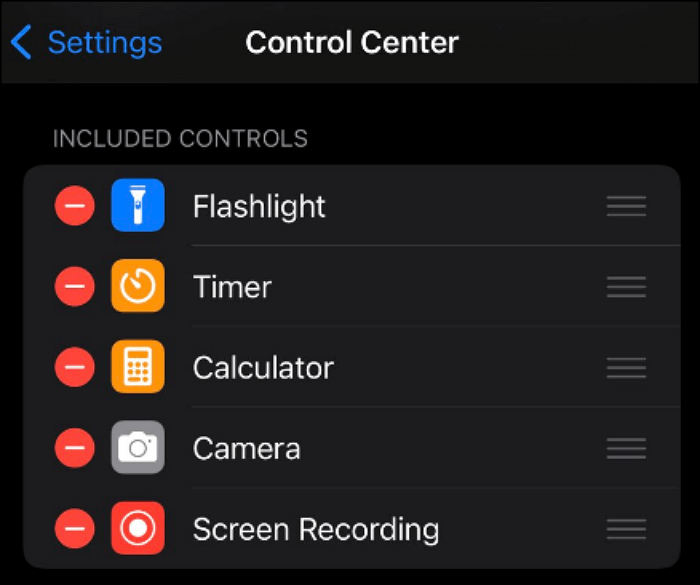This screenshot has height=585, width=700.
Task: Remove Timer from included controls
Action: coord(74,287)
